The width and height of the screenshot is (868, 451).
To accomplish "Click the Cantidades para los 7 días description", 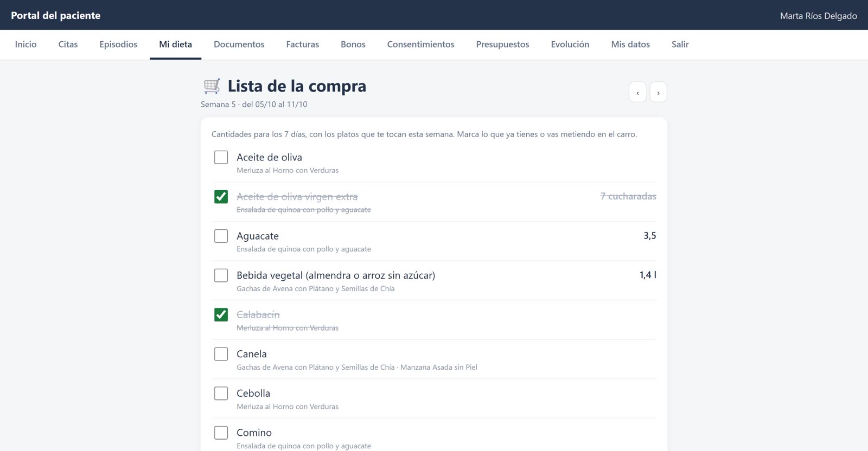I will 424,134.
